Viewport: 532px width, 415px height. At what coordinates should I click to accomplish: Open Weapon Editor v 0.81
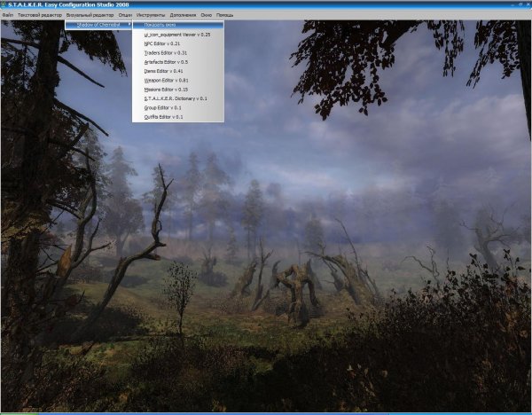pos(178,81)
